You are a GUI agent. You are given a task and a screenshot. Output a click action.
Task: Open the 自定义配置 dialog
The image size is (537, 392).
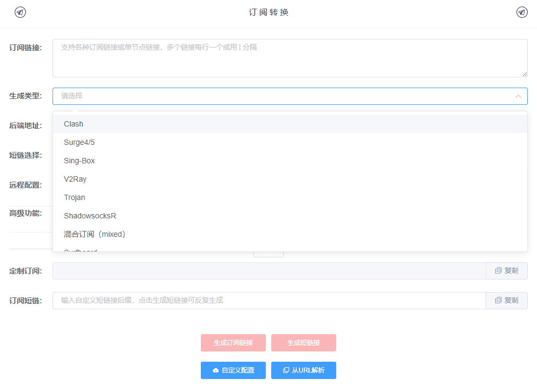[233, 370]
